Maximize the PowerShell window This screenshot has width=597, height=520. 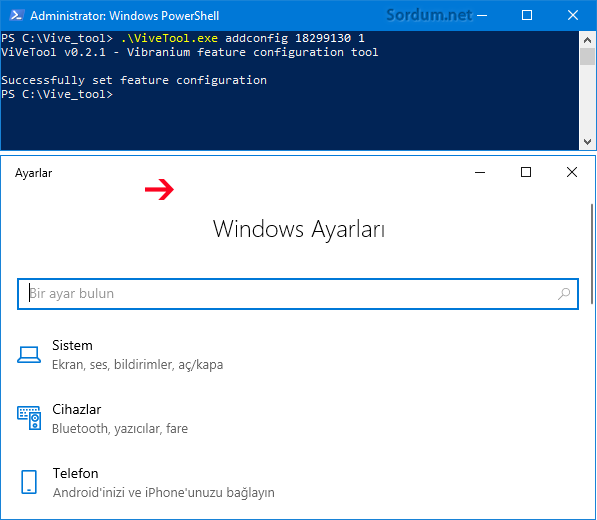coord(527,15)
